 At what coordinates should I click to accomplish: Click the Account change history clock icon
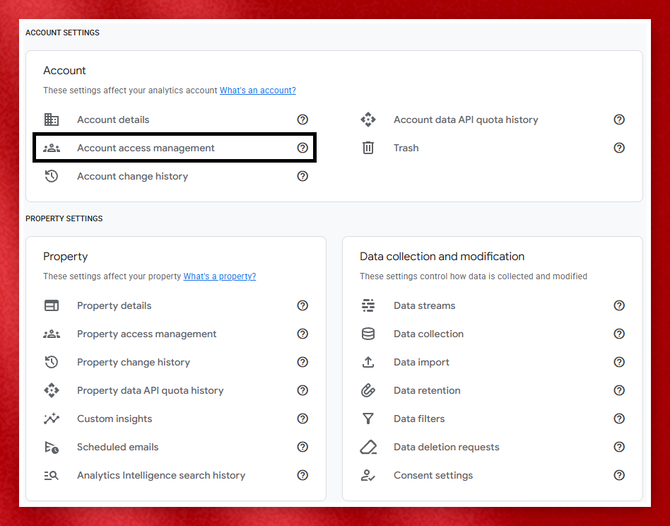pyautogui.click(x=51, y=176)
